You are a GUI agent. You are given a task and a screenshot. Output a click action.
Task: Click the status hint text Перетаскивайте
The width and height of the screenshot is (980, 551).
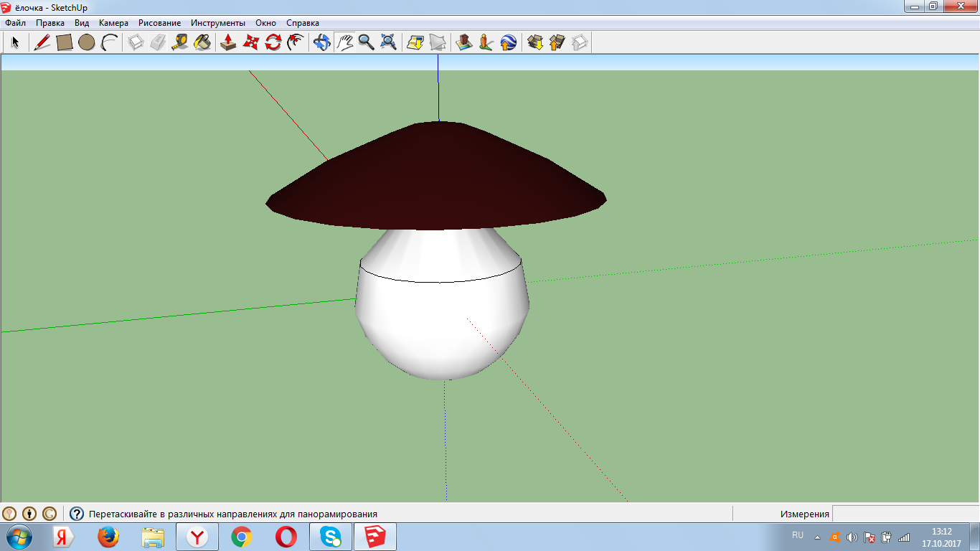[233, 514]
